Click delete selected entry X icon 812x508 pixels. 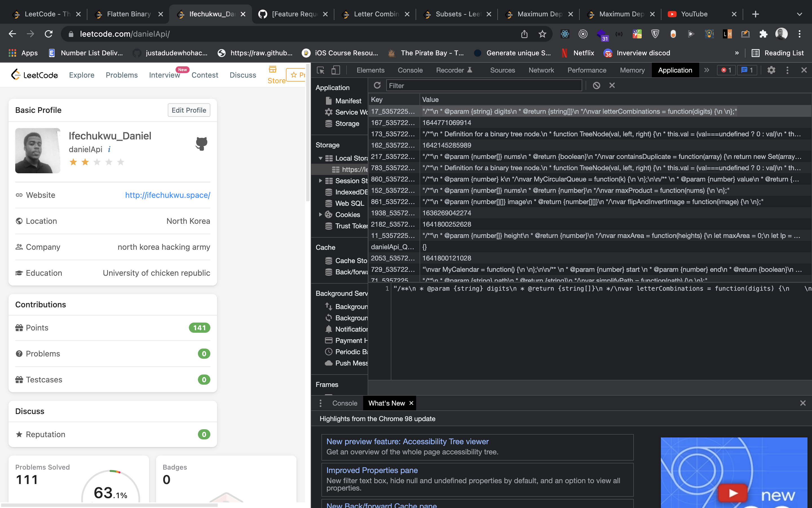tap(612, 85)
